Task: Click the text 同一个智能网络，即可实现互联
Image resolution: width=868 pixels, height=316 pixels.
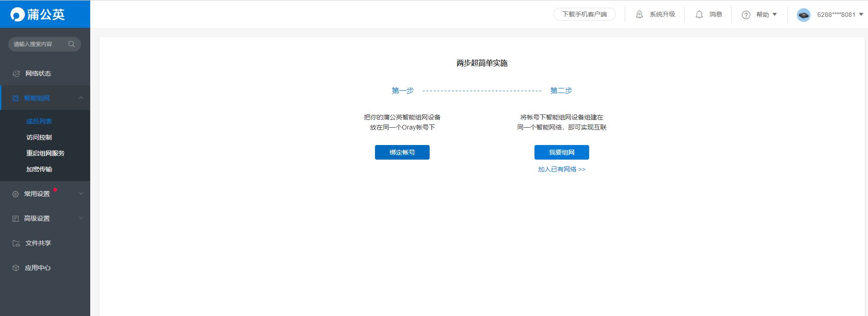Action: (x=562, y=127)
